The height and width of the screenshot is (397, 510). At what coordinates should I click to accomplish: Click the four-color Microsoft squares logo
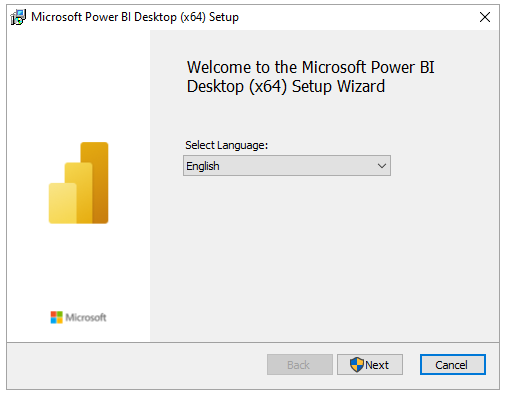point(57,317)
